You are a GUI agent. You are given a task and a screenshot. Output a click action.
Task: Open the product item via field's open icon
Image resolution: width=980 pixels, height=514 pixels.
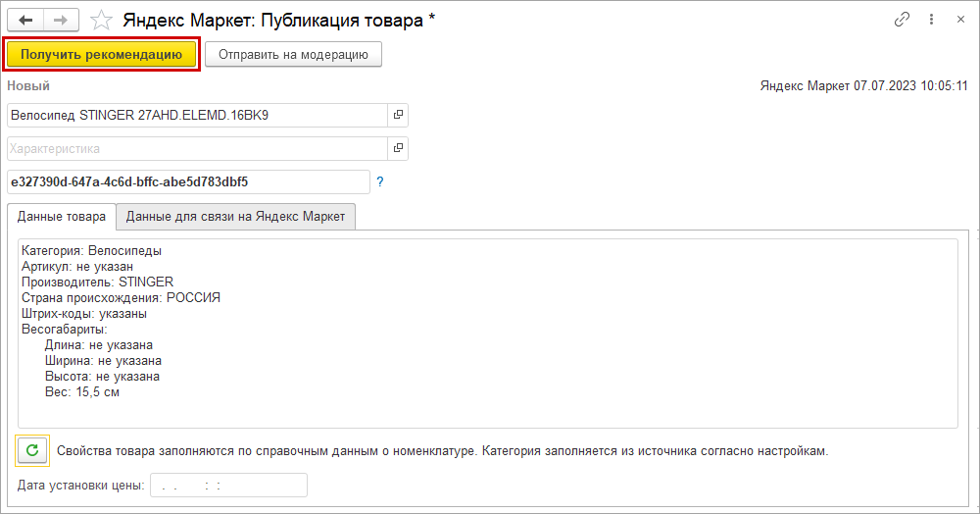pyautogui.click(x=398, y=116)
